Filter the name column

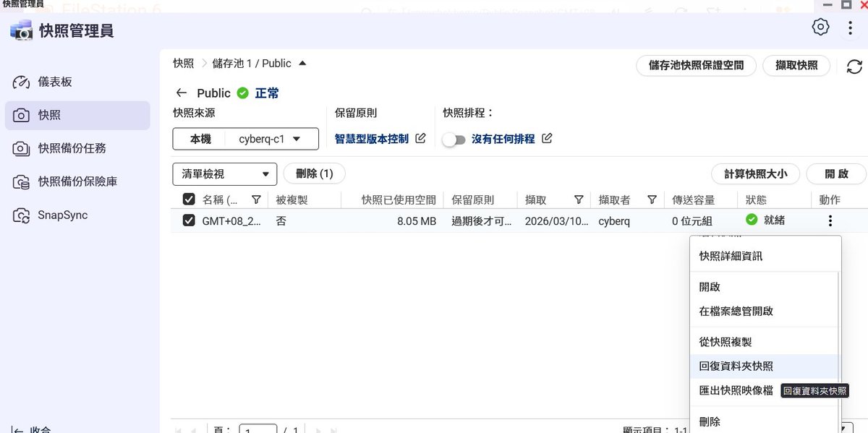click(256, 200)
